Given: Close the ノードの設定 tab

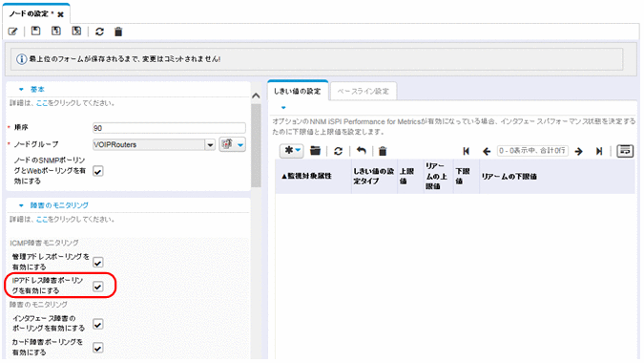Looking at the screenshot, I should [x=61, y=14].
